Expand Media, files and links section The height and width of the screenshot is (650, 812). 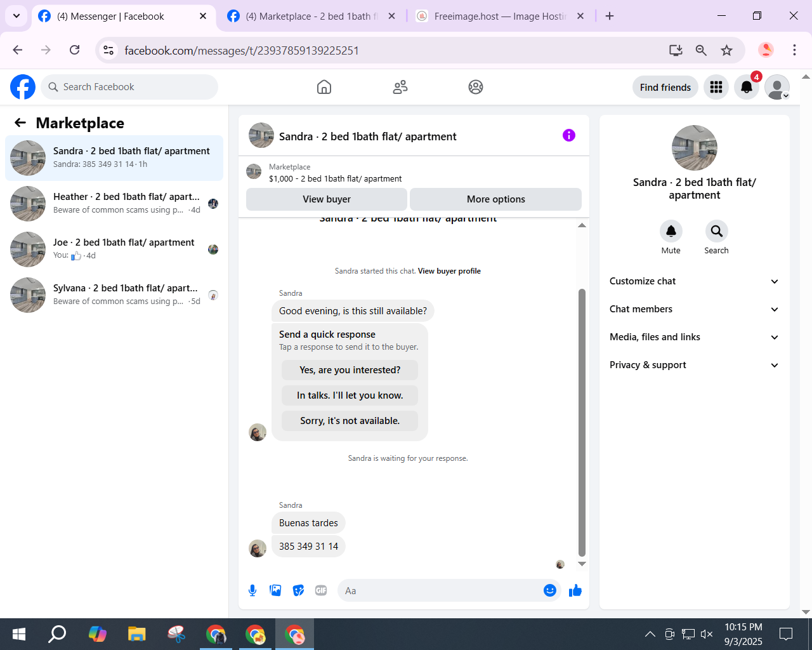coord(695,337)
